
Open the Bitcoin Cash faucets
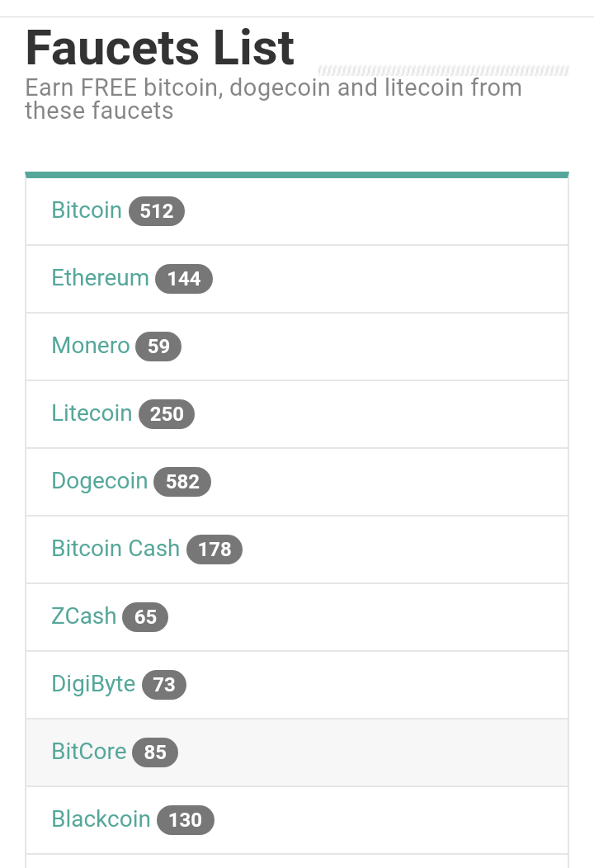click(115, 549)
